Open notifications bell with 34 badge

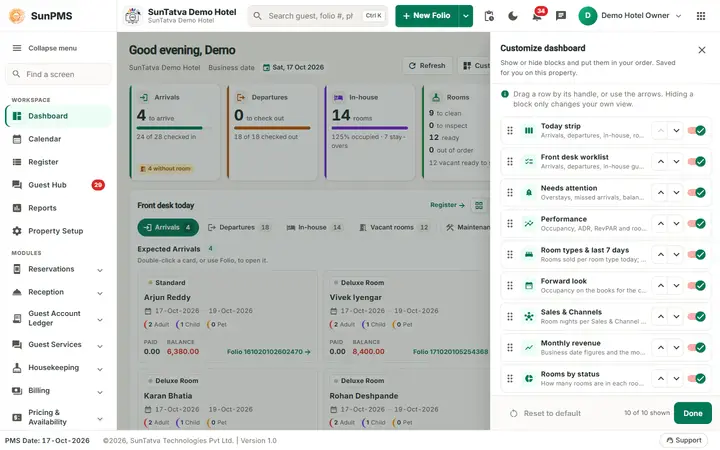(537, 16)
